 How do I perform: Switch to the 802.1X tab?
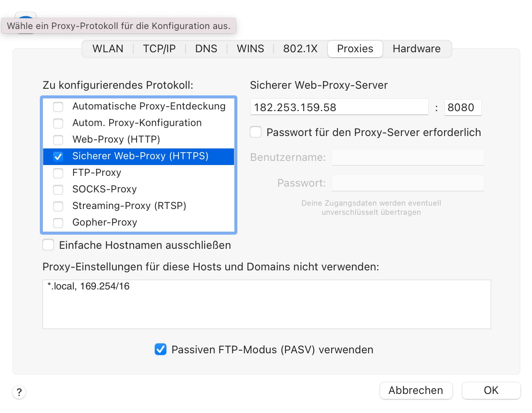click(x=300, y=49)
